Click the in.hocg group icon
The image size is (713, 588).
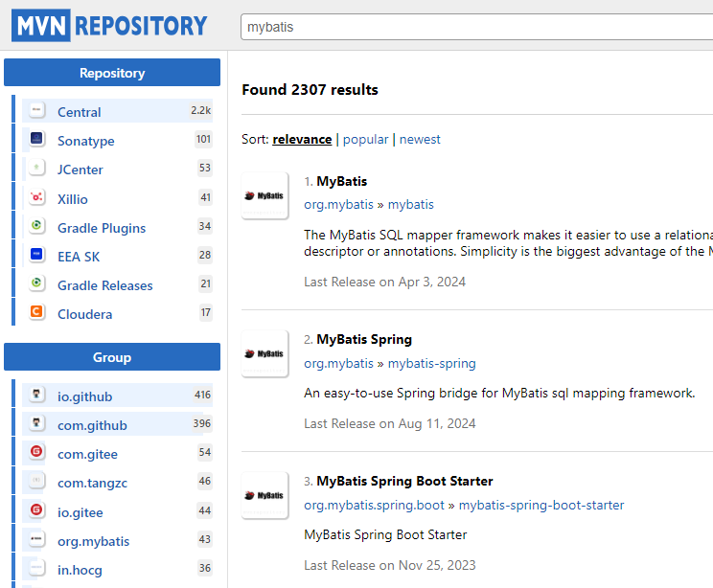point(36,568)
